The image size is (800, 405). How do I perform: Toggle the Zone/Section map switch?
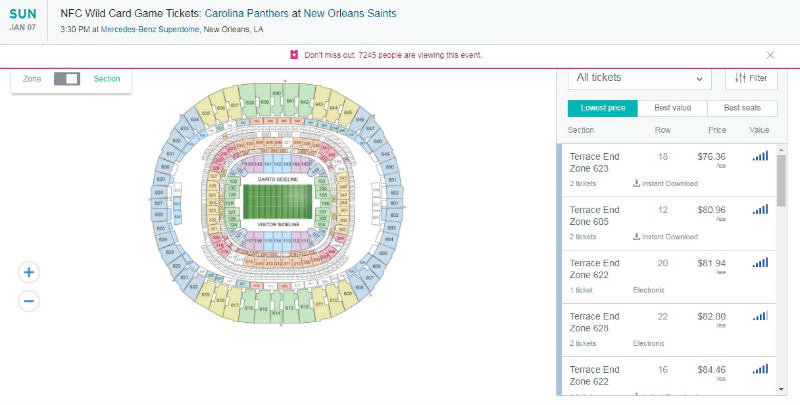(67, 79)
